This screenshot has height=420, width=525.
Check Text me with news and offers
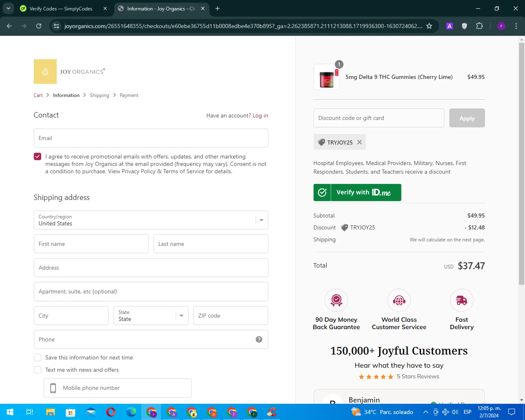coord(37,370)
